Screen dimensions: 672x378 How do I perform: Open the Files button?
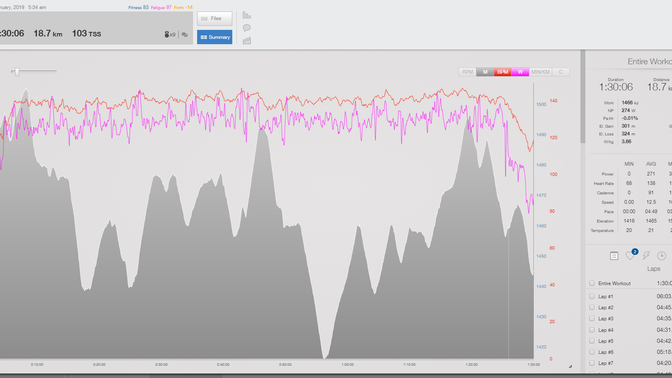click(215, 18)
